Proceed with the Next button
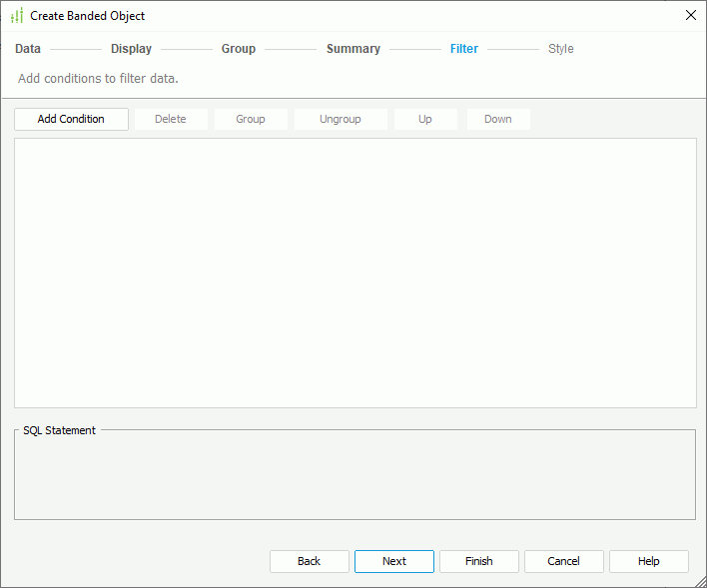 394,561
